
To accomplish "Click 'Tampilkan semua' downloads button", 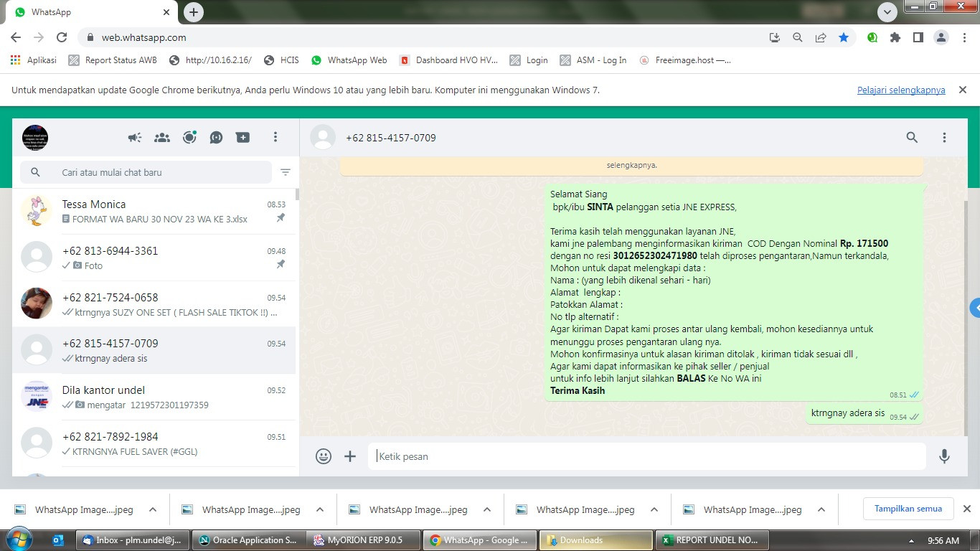I will [908, 509].
